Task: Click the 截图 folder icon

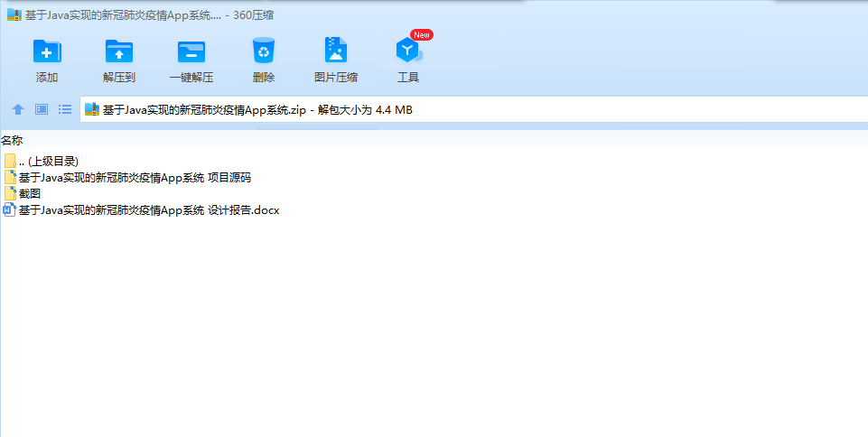Action: (10, 193)
